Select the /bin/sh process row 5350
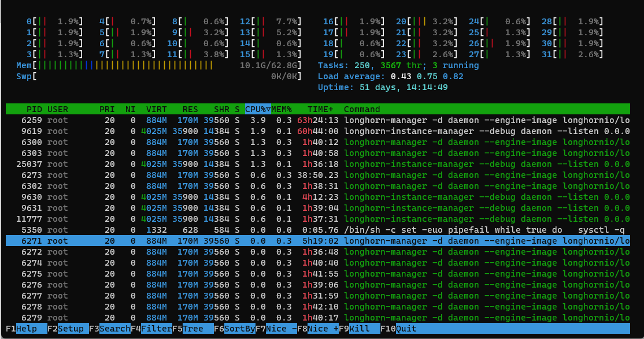The width and height of the screenshot is (644, 339). [x=231, y=230]
